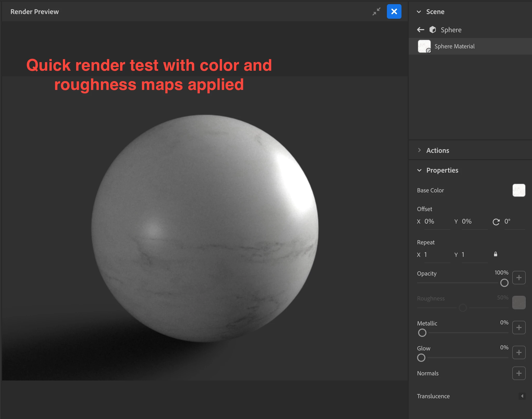Select the Sphere Material label
Screen dimensions: 532x419
[x=455, y=46]
